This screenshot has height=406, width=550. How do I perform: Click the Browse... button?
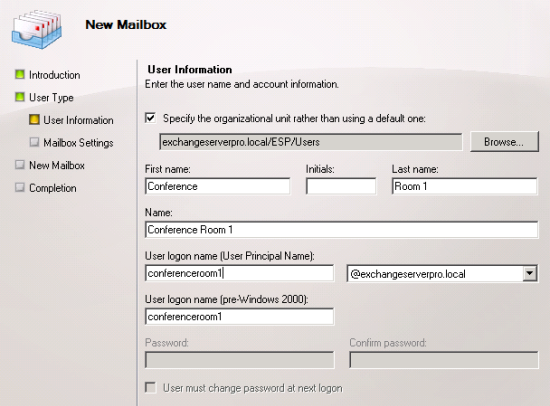click(504, 142)
